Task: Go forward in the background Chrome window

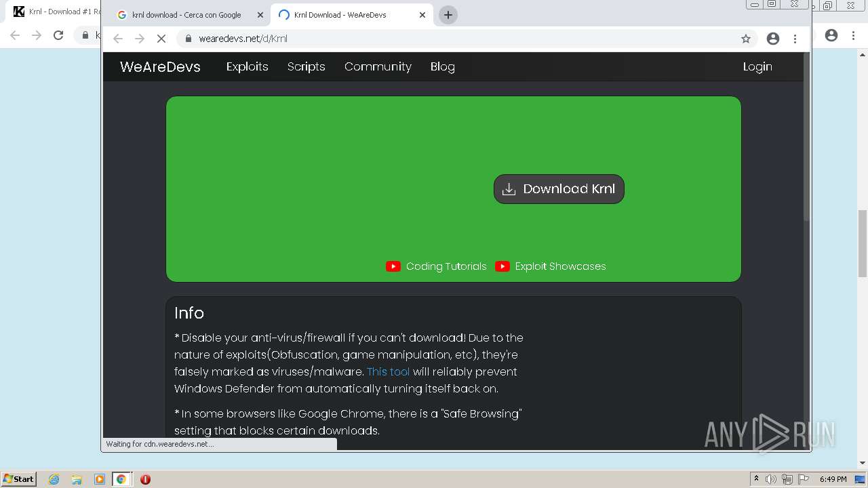Action: pos(37,35)
